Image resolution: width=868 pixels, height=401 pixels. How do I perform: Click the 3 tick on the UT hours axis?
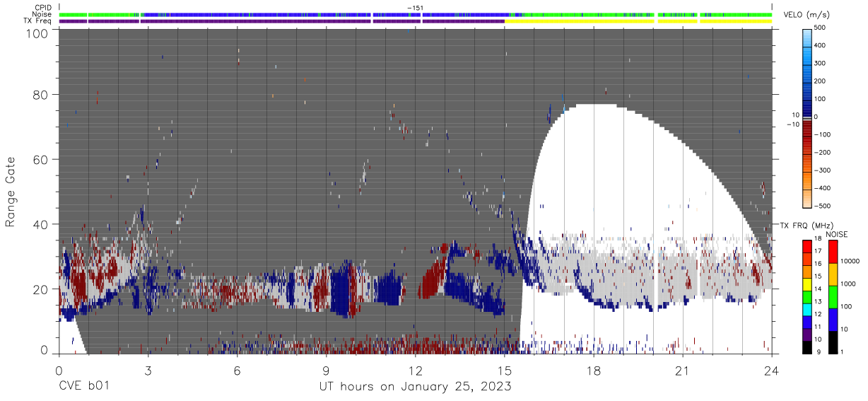(148, 371)
